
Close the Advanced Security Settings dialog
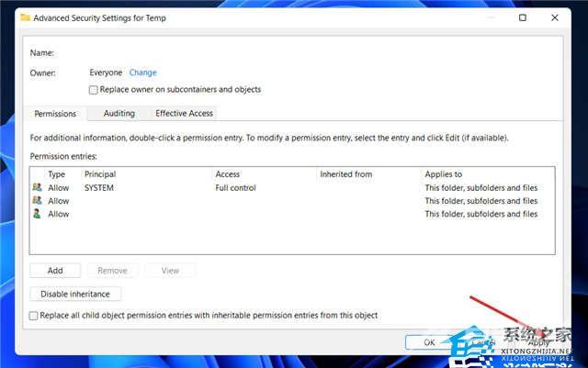(x=554, y=17)
